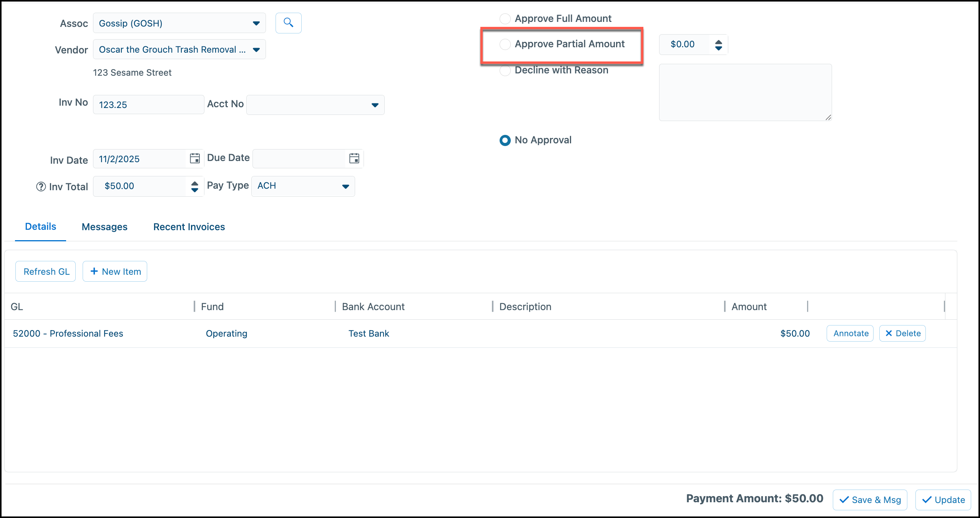The width and height of the screenshot is (980, 518).
Task: Click the Inv No field with 123.25
Action: point(148,105)
